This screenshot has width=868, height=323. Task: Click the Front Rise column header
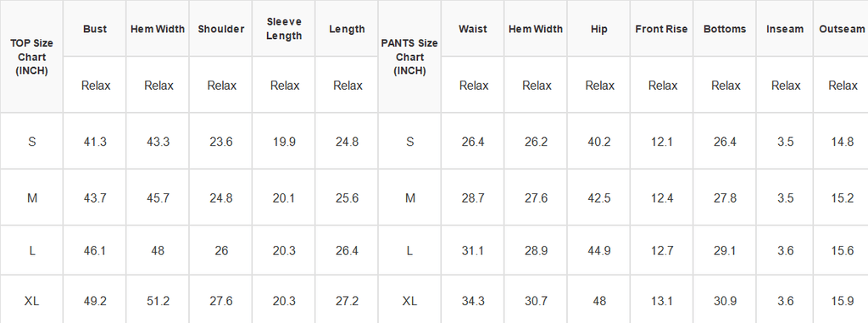[661, 28]
